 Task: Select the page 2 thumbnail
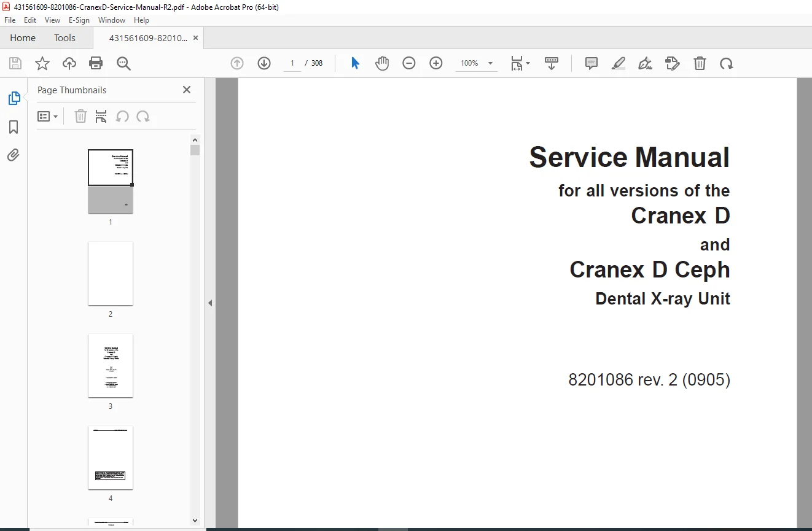coord(111,273)
